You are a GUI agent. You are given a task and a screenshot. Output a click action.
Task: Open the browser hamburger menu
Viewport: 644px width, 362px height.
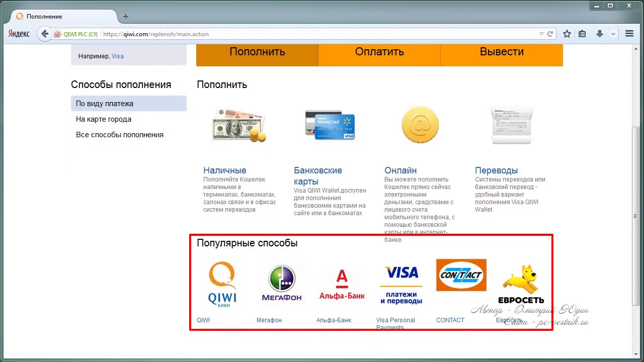point(629,34)
